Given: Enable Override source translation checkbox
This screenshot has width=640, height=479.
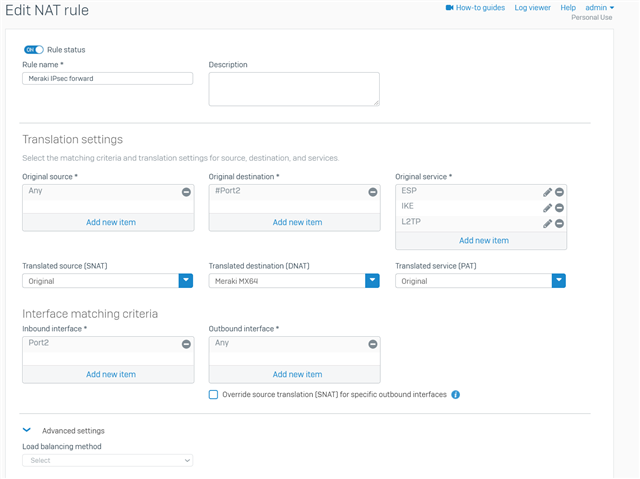Looking at the screenshot, I should pyautogui.click(x=213, y=395).
